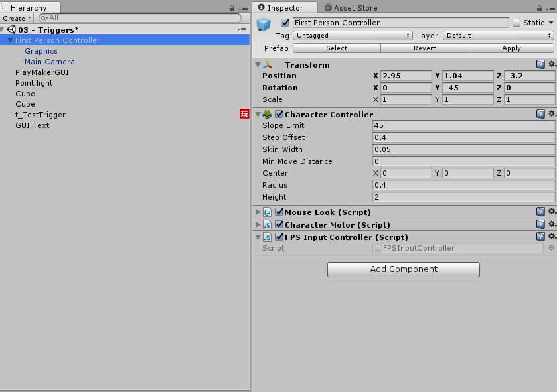The image size is (557, 392).
Task: Click the Hierarchy search field
Action: pyautogui.click(x=140, y=18)
